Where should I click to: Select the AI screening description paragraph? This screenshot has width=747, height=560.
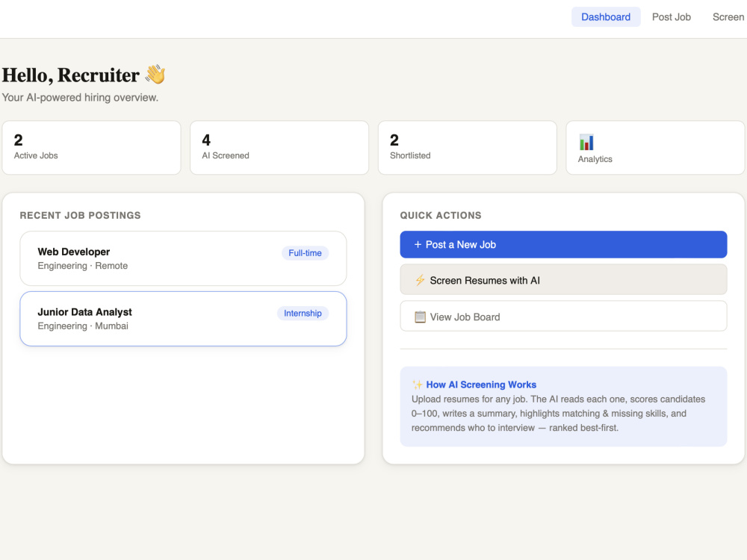[x=558, y=414]
